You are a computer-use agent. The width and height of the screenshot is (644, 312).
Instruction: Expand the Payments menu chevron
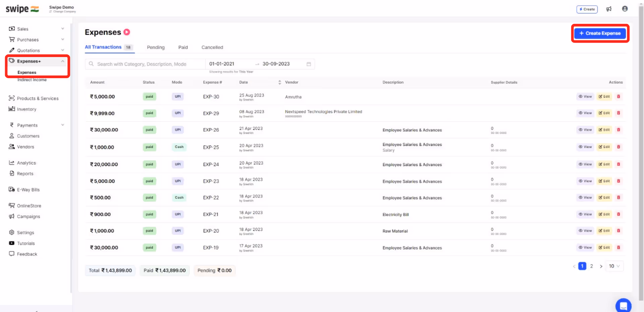(63, 125)
